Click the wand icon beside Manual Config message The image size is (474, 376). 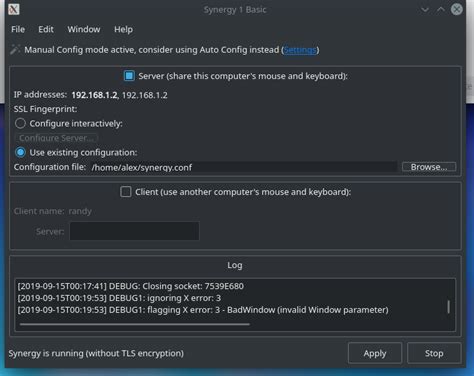[x=15, y=49]
